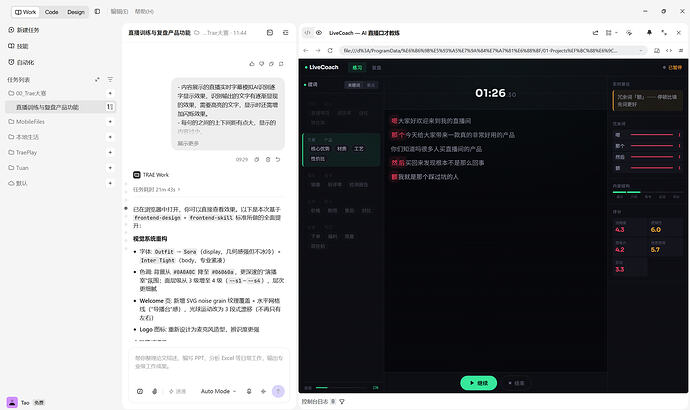The height and width of the screenshot is (410, 690).
Task: Add a task to the MobileFiles folder
Action: coord(110,121)
